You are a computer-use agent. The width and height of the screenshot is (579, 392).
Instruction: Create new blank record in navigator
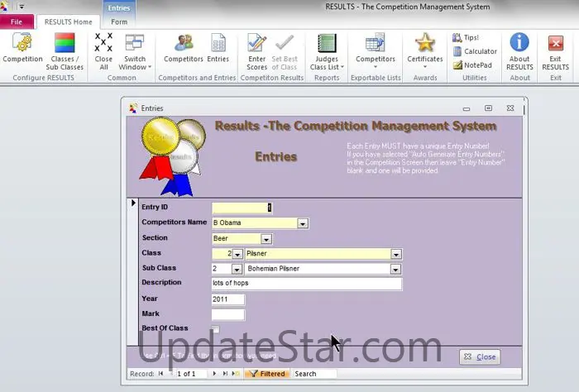[236, 374]
